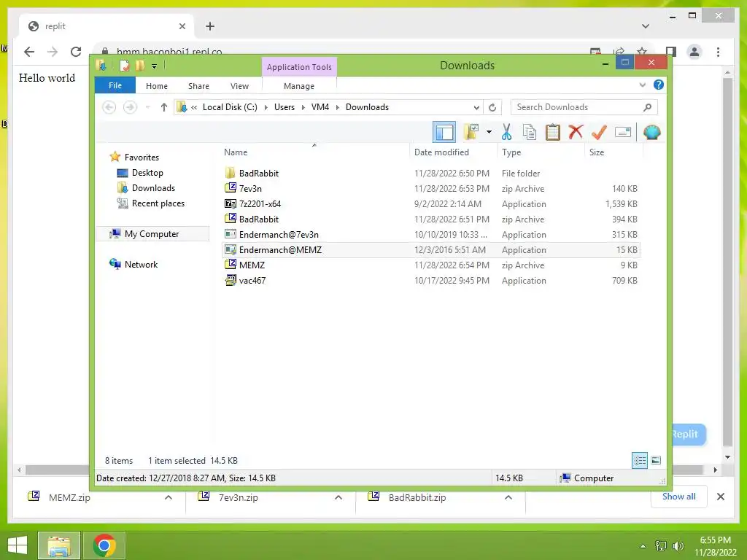Screen dimensions: 747x560
Task: Click the File Explorer taskbar icon
Action: coord(59,545)
